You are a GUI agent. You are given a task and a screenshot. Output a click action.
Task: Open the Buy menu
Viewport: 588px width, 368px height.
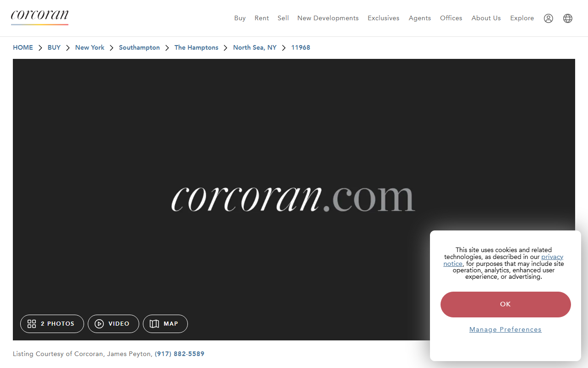(x=240, y=18)
